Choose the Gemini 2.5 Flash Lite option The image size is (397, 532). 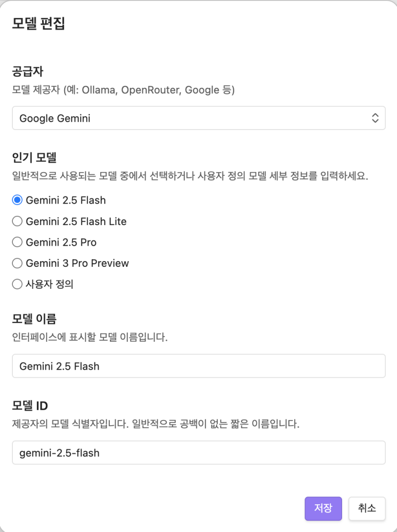pyautogui.click(x=17, y=221)
